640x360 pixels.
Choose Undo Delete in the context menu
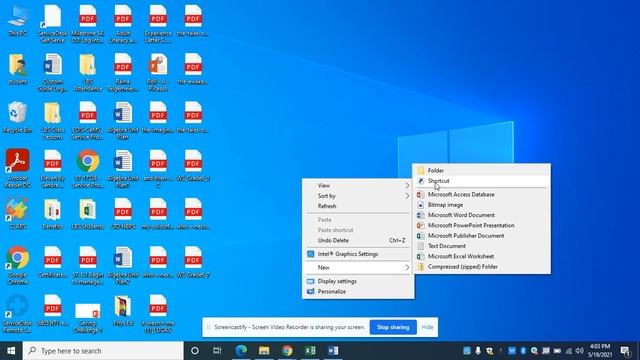[358, 240]
